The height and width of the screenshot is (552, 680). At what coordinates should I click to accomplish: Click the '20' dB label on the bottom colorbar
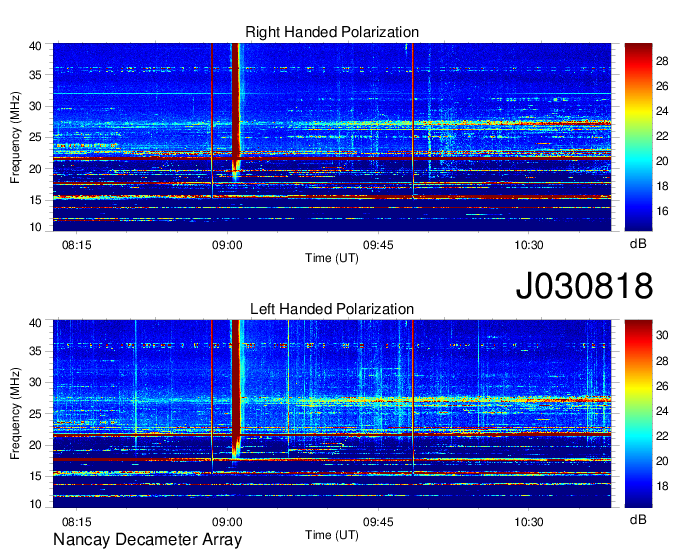662,461
